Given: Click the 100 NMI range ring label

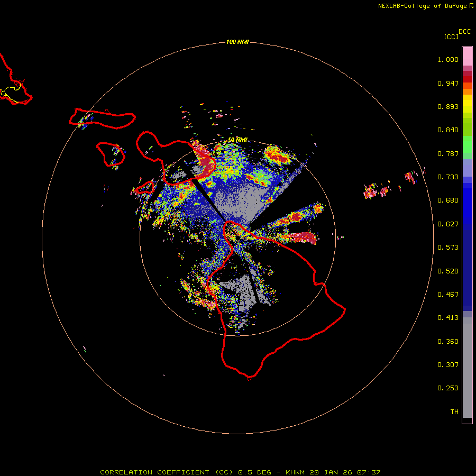Looking at the screenshot, I should coord(237,42).
